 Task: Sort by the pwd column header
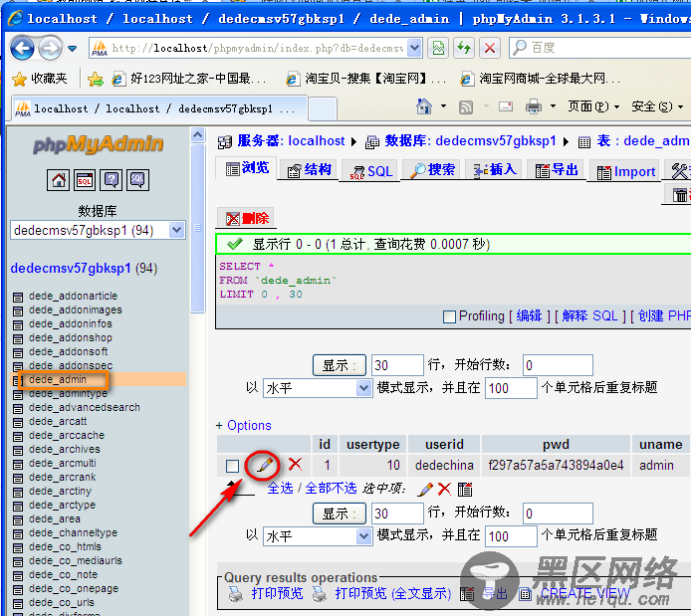pyautogui.click(x=556, y=444)
